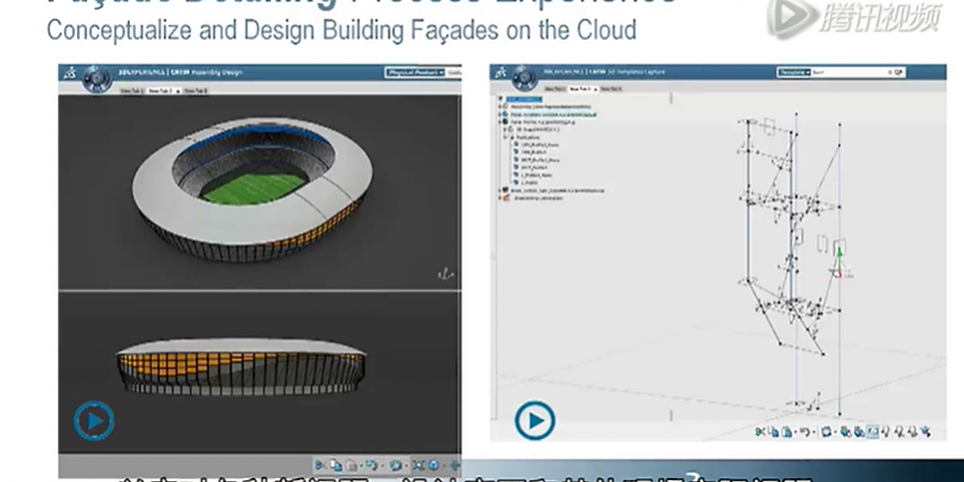Click the Fit All In icon in left toolbar
964x482 pixels.
(419, 465)
